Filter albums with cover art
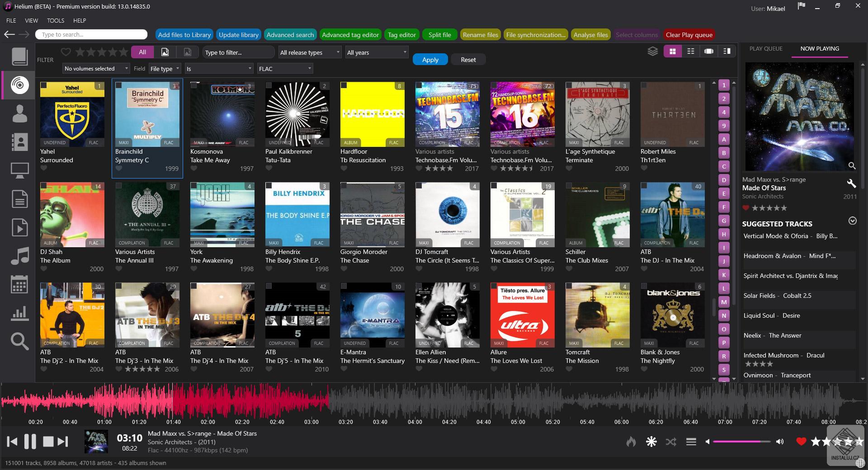The height and width of the screenshot is (470, 868). [x=165, y=52]
